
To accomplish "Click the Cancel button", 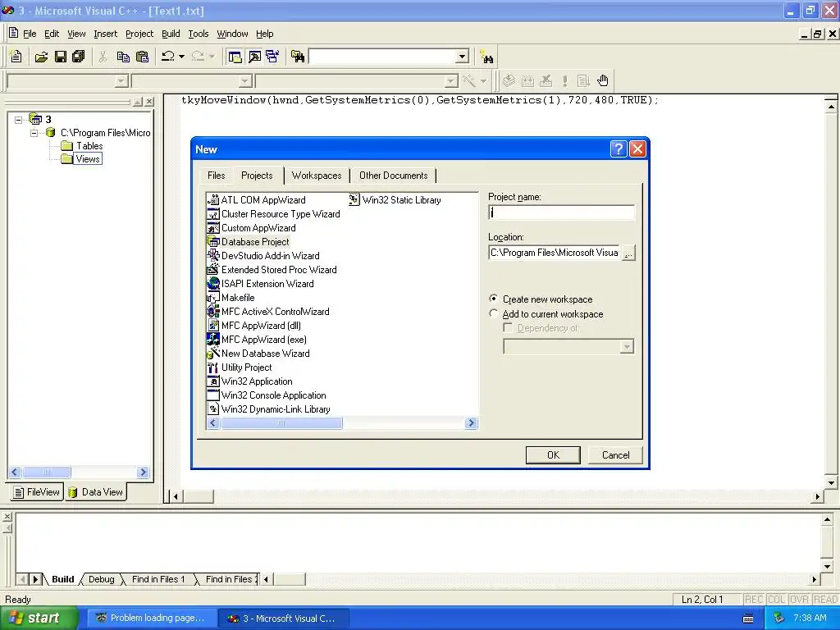I will [615, 454].
